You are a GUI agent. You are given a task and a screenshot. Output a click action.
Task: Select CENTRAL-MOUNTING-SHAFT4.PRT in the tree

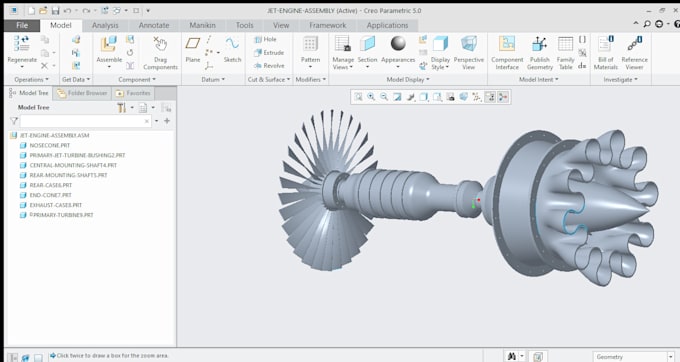pyautogui.click(x=73, y=165)
